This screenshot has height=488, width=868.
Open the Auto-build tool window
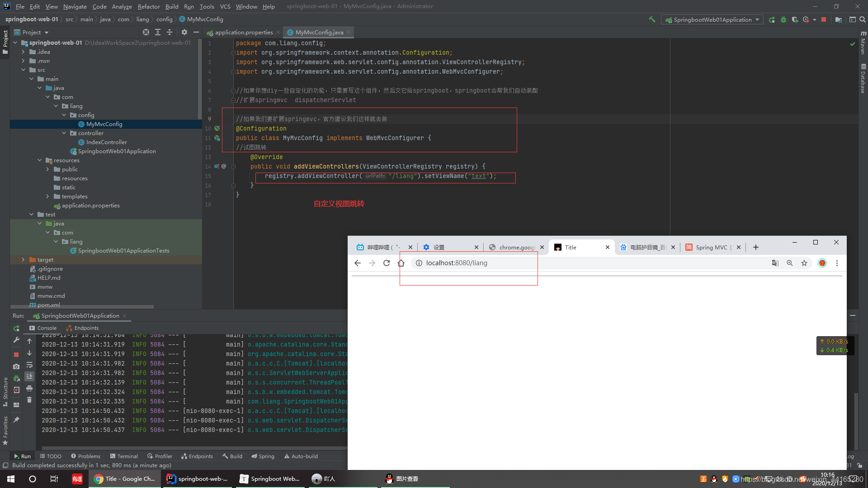point(301,456)
